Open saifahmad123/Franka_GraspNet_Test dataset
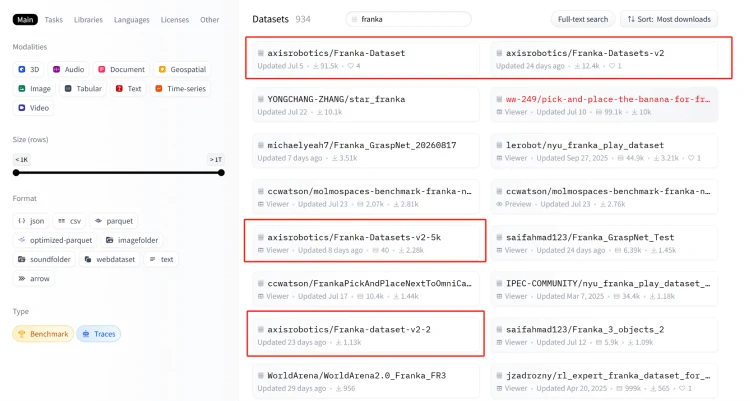The height and width of the screenshot is (401, 750). pyautogui.click(x=604, y=243)
